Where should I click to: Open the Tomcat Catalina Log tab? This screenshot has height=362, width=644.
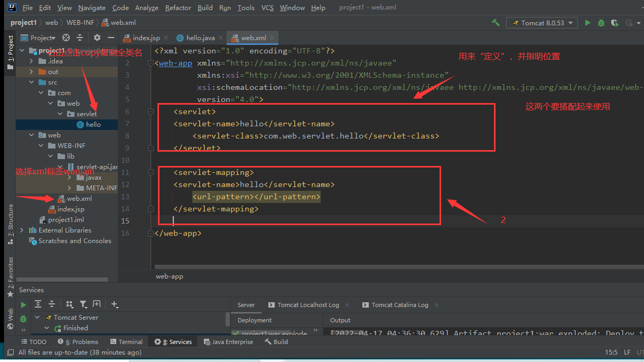click(x=400, y=304)
